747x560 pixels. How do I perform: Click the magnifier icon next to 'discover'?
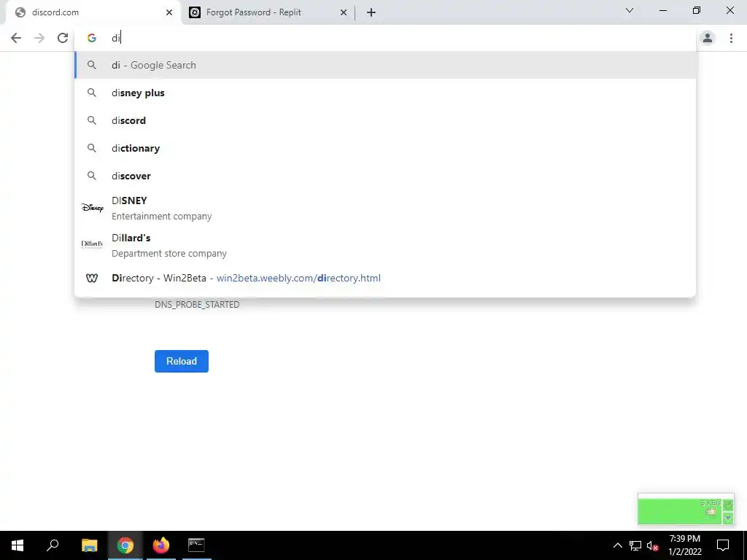[92, 176]
